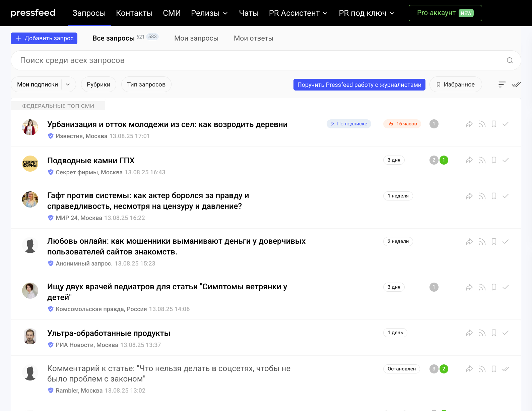Click RSS icon on the Rambler request row

click(x=482, y=369)
